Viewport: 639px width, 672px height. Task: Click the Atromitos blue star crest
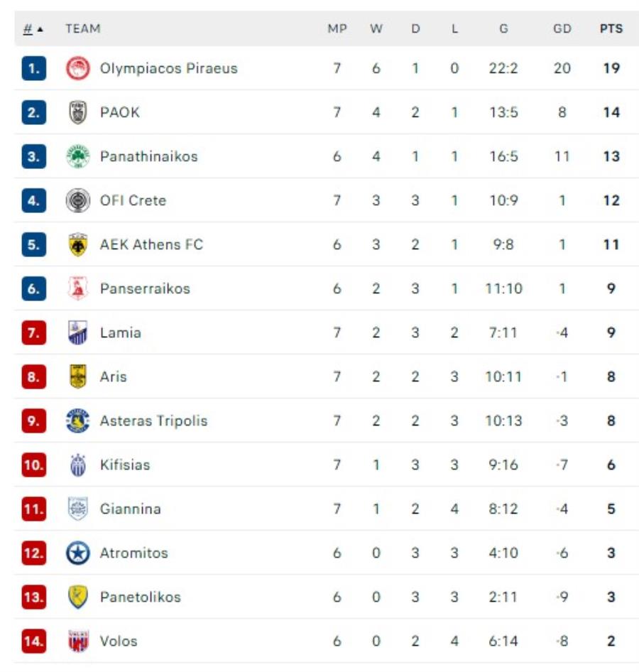pyautogui.click(x=77, y=553)
